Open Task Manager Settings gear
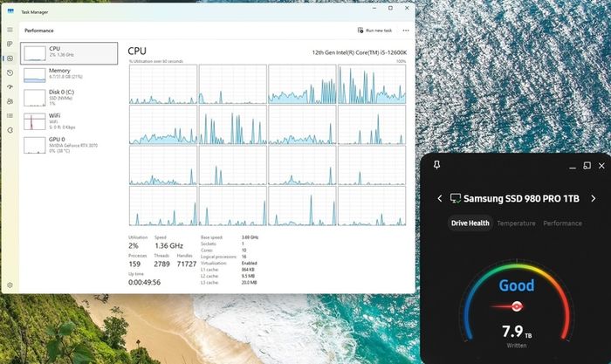 pos(10,285)
